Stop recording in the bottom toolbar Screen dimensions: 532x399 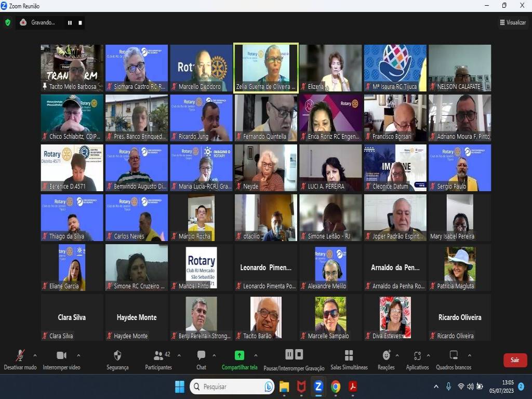pos(299,354)
